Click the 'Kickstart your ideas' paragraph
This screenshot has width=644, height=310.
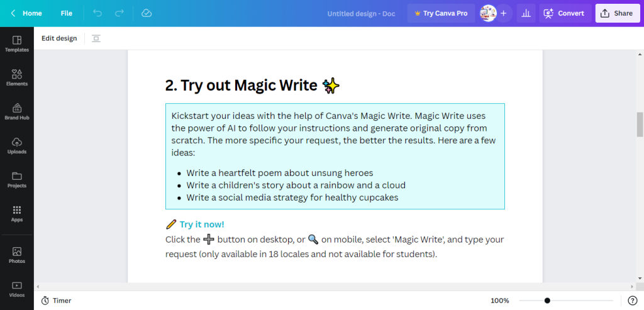[334, 135]
